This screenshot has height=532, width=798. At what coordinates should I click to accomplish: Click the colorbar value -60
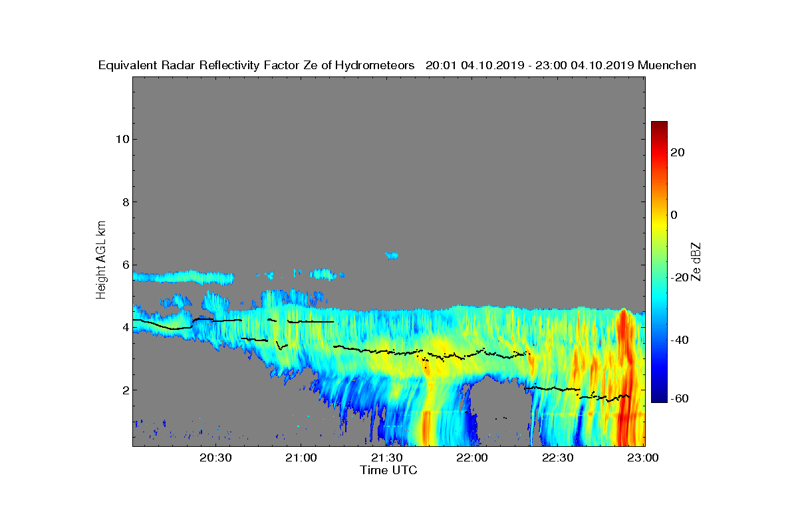[679, 398]
